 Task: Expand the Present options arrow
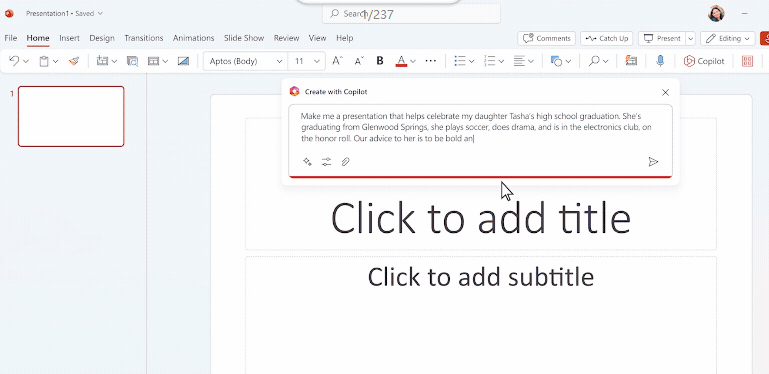click(x=691, y=38)
